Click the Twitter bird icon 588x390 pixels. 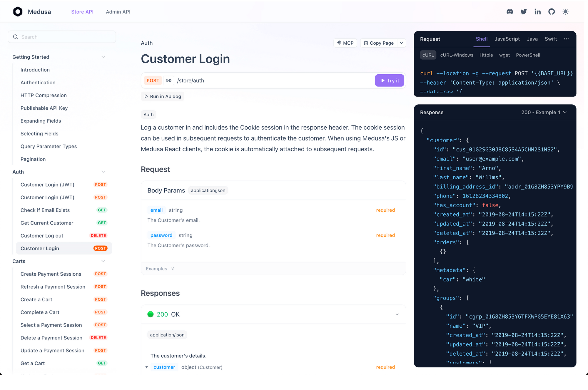524,12
